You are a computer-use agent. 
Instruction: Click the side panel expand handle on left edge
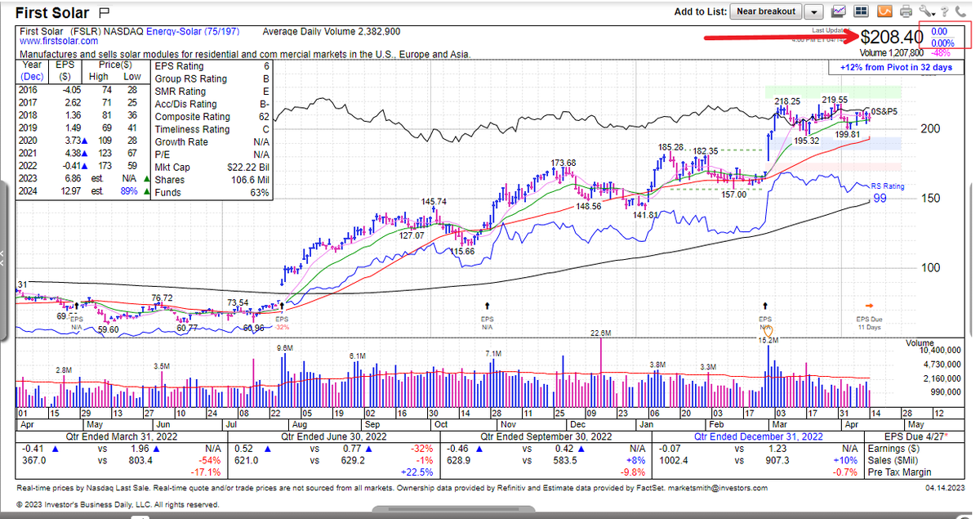pos(3,260)
